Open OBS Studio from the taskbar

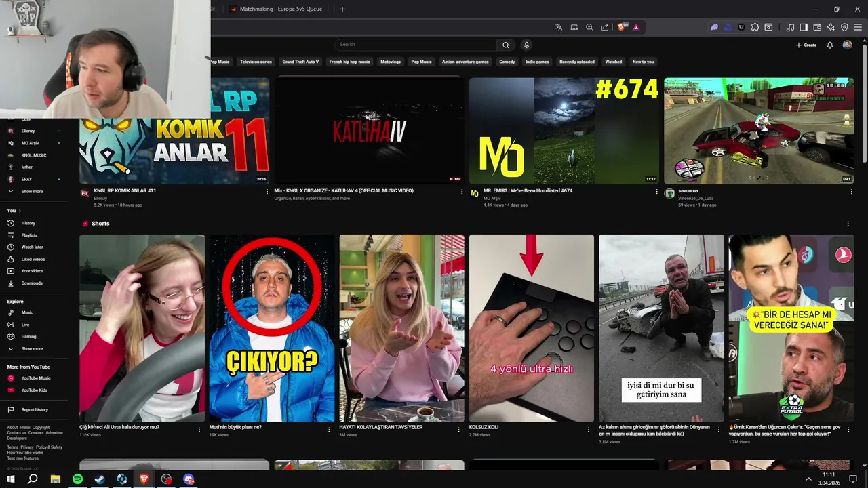[x=166, y=479]
